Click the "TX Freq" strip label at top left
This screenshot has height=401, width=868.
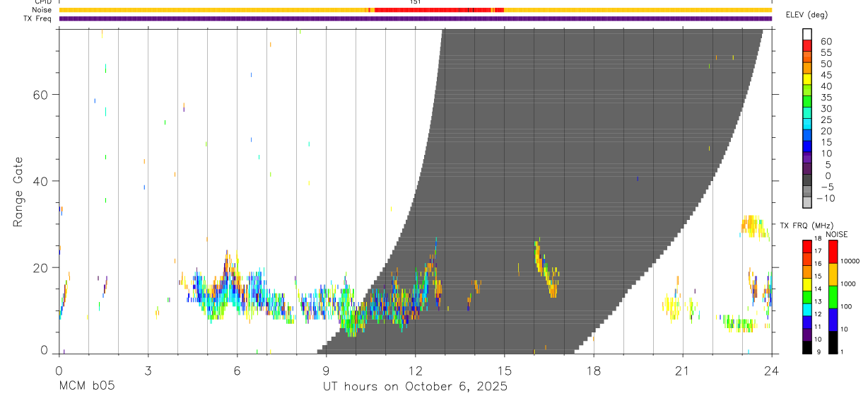click(x=38, y=18)
